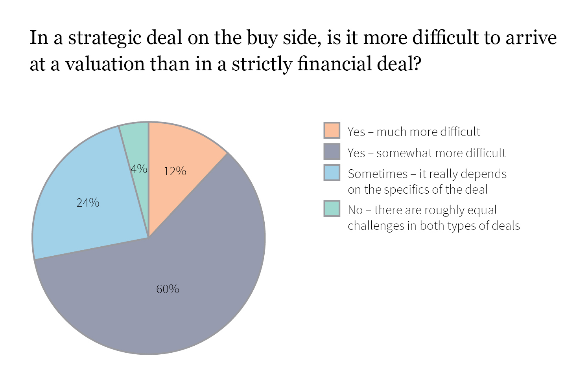
Task: Click the 4% label on the pie
Action: tap(139, 169)
